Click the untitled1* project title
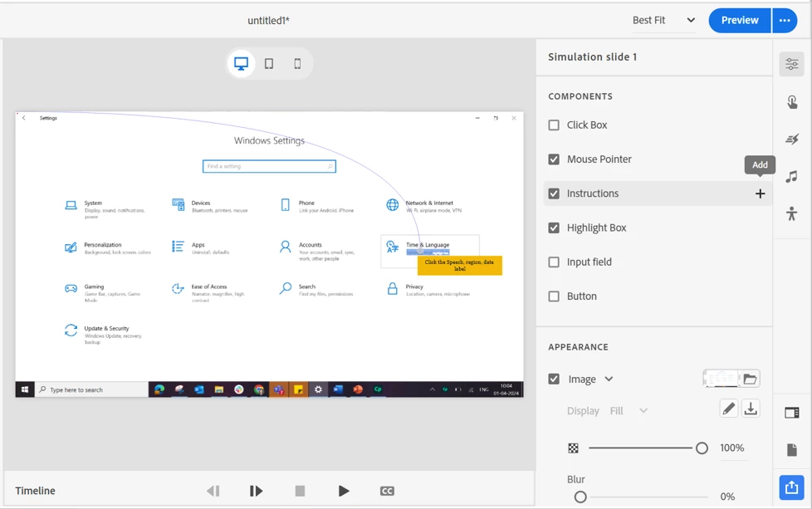This screenshot has height=509, width=812. coord(268,21)
